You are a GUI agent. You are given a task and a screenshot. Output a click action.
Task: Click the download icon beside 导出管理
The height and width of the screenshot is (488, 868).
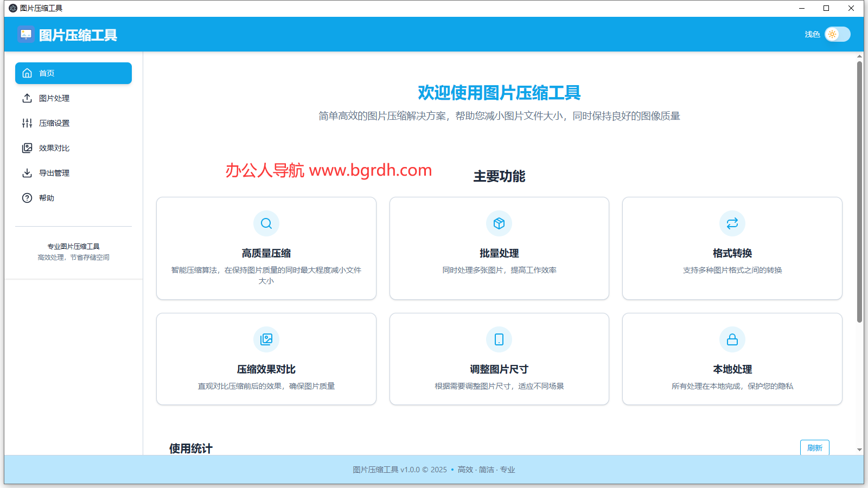pyautogui.click(x=27, y=172)
